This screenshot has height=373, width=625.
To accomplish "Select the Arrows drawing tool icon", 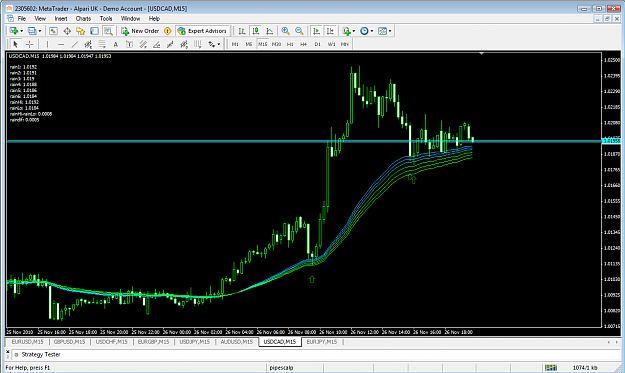I will click(x=211, y=44).
